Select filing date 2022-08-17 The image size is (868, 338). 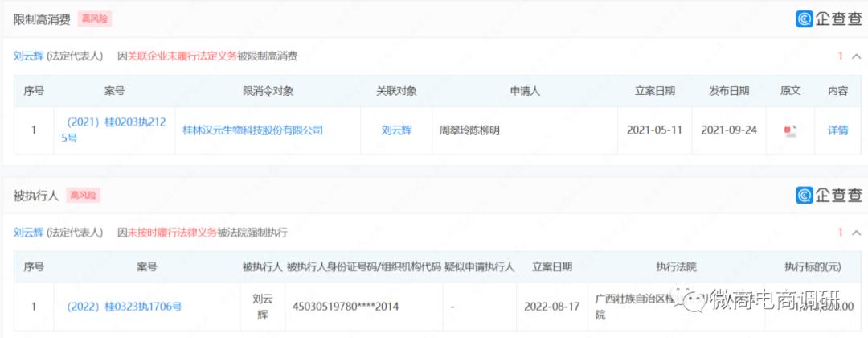551,307
